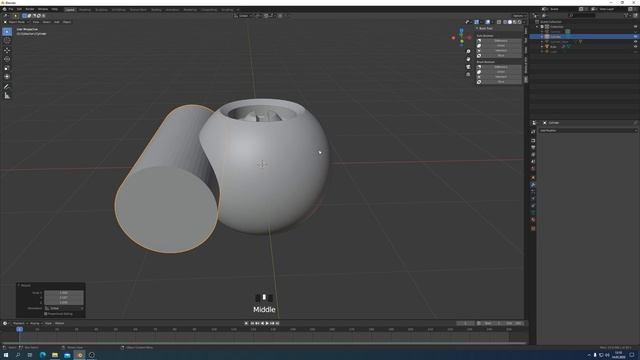Open the Scene properties tab
This screenshot has height=360, width=640.
(x=533, y=162)
